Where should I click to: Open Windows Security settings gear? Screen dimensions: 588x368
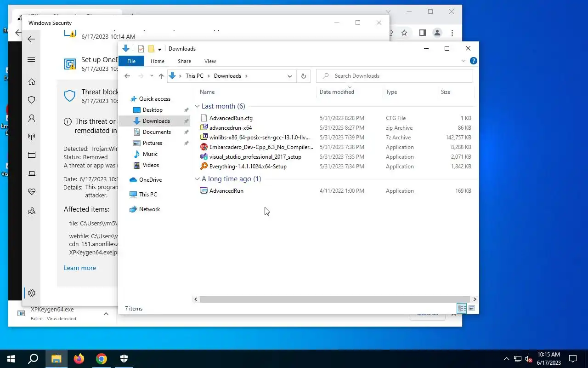click(32, 293)
